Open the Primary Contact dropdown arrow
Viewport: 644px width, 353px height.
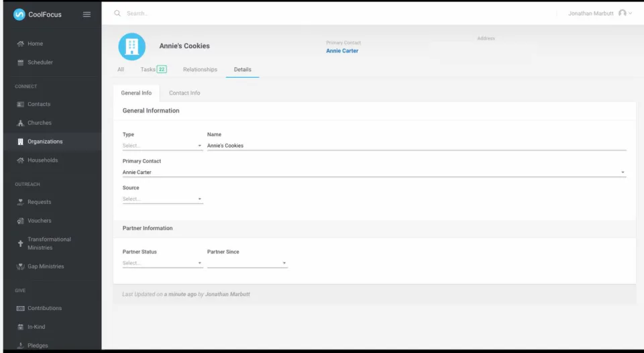[623, 172]
